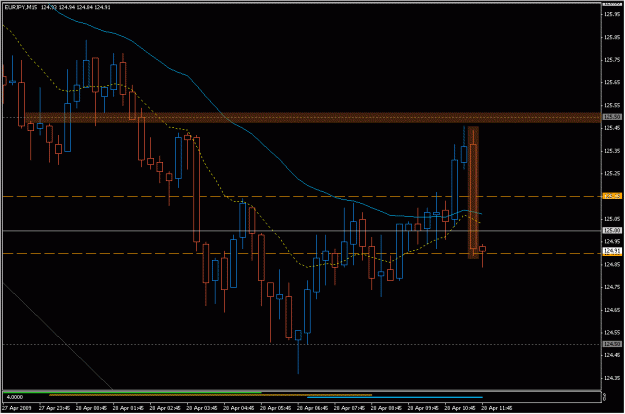Click the current price tag 124.91

pos(612,251)
